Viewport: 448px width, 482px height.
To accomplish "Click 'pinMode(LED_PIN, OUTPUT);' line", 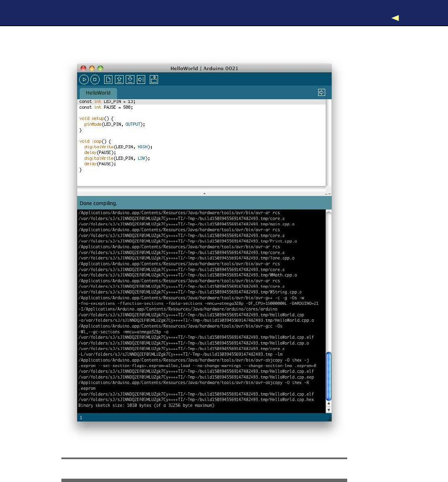I will click(114, 124).
